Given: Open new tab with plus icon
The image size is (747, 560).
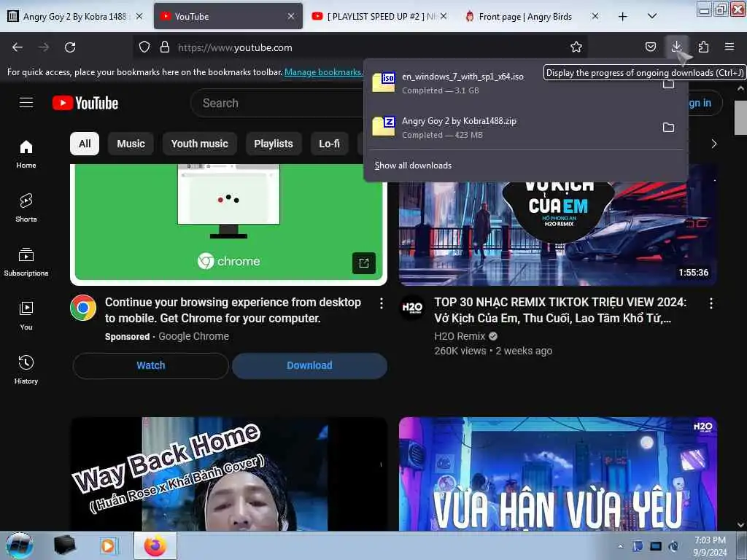Looking at the screenshot, I should tap(623, 17).
